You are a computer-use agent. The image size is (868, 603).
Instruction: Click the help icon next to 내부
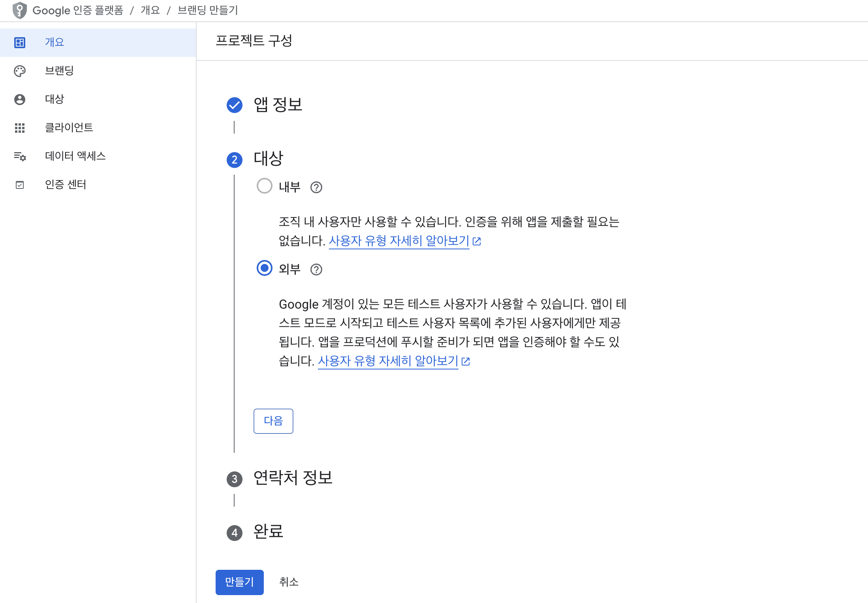point(316,187)
